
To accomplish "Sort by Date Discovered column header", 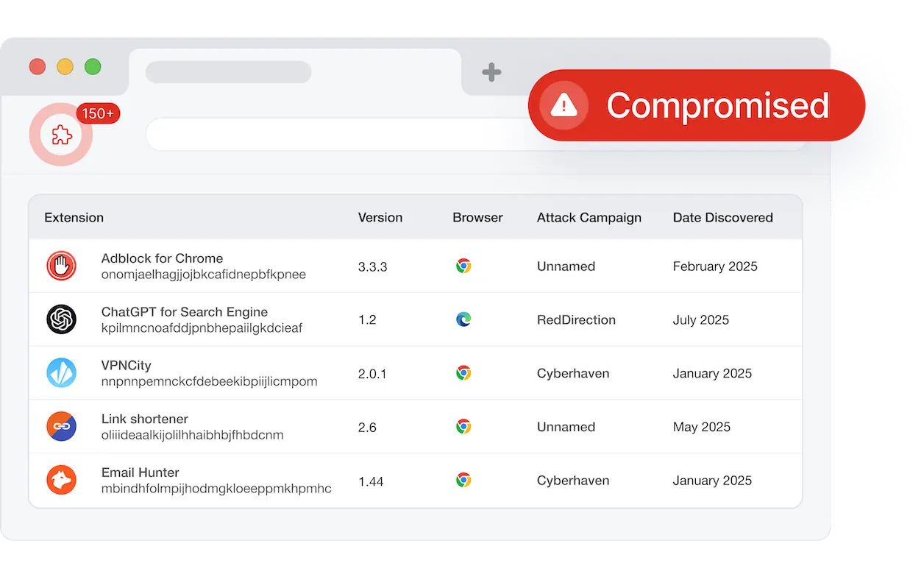I will pos(722,218).
